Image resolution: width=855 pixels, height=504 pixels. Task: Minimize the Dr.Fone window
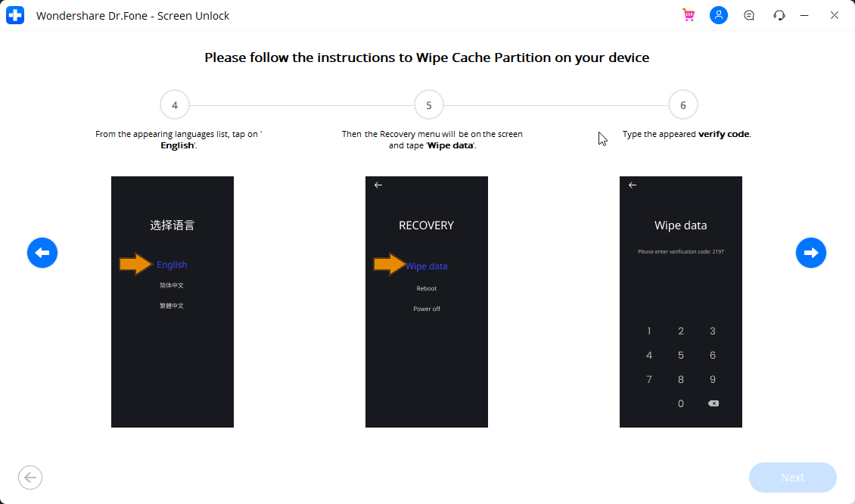point(804,15)
